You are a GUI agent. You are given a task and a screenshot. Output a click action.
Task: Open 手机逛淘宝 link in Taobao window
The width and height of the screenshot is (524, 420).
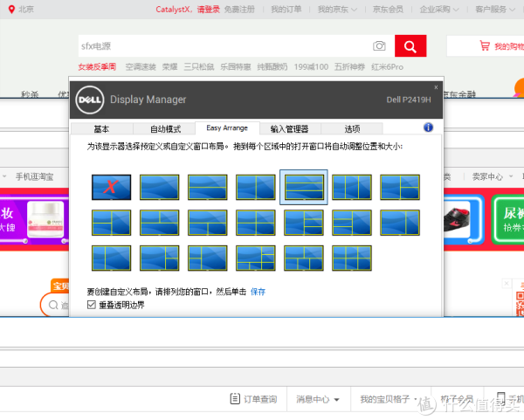pos(34,176)
